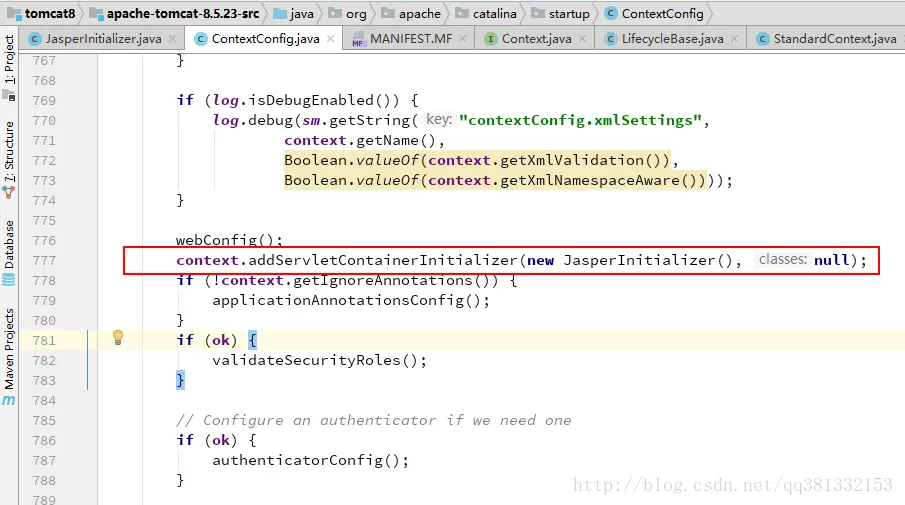Image resolution: width=905 pixels, height=505 pixels.
Task: Switch to JasperInitializer.java tab
Action: pos(103,39)
